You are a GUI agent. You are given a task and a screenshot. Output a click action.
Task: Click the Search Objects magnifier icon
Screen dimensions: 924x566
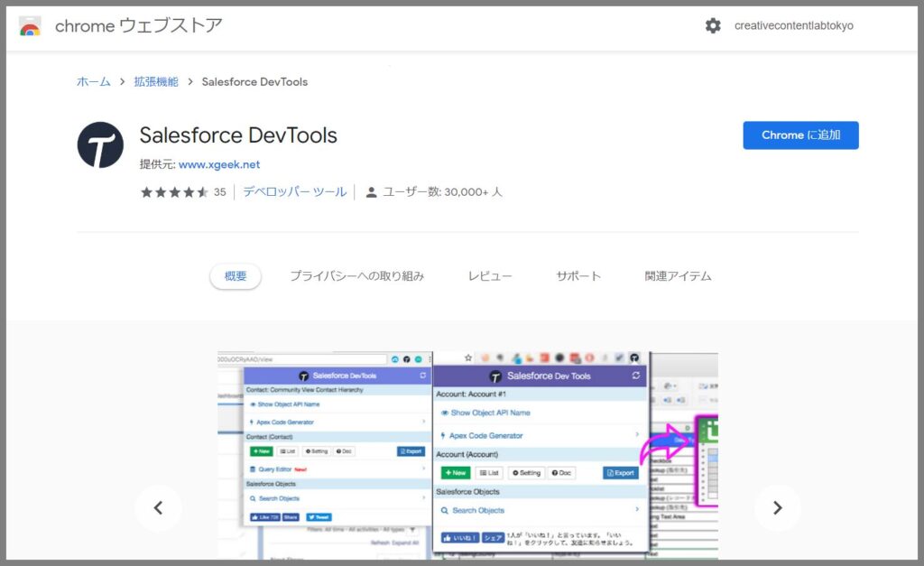point(444,510)
